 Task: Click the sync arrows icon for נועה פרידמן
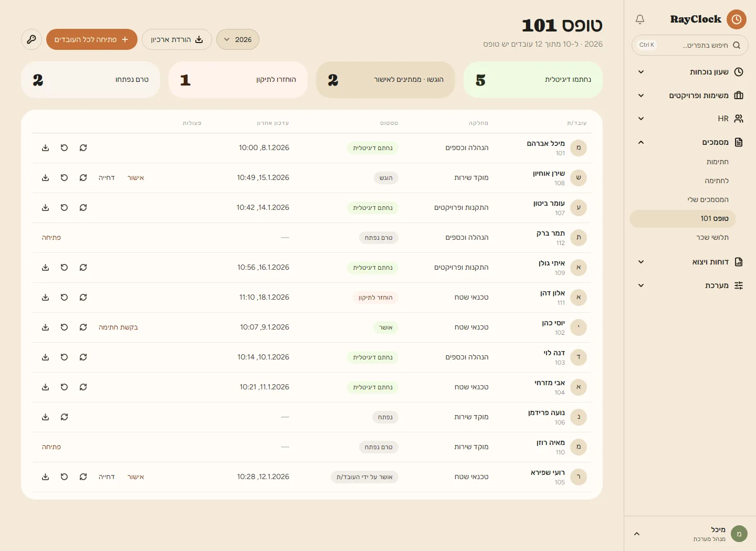(x=65, y=417)
